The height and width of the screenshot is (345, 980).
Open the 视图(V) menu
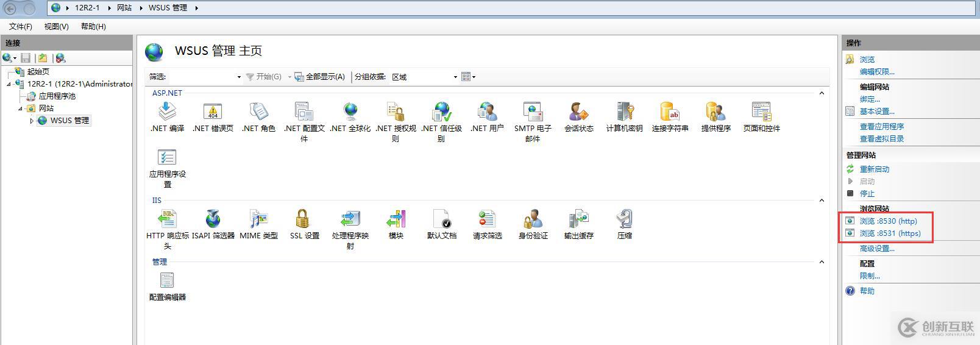click(56, 27)
